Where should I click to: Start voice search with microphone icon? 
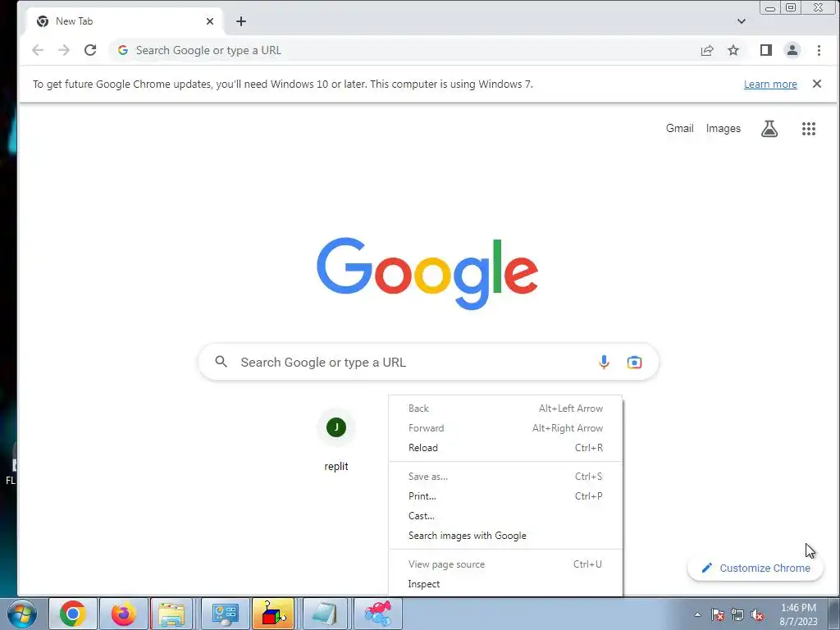604,362
